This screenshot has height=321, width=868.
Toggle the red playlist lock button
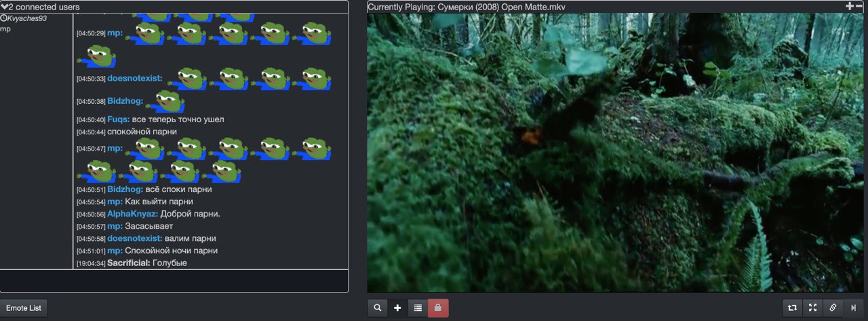(x=438, y=308)
